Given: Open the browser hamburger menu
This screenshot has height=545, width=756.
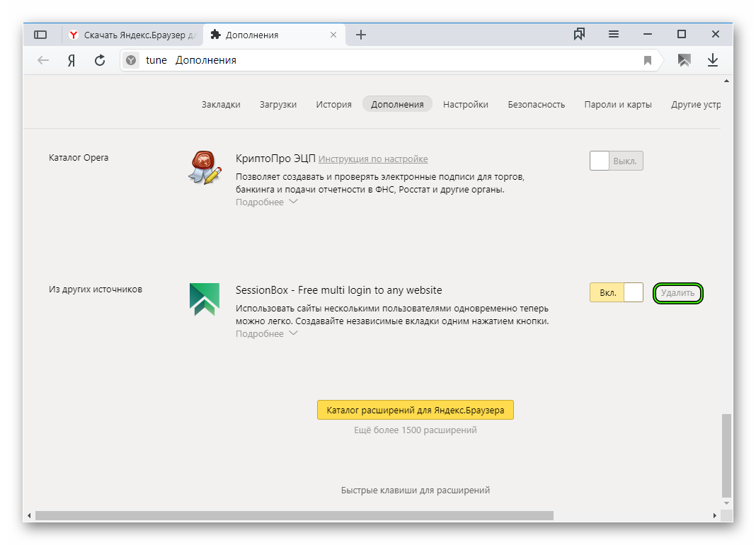Looking at the screenshot, I should [614, 34].
